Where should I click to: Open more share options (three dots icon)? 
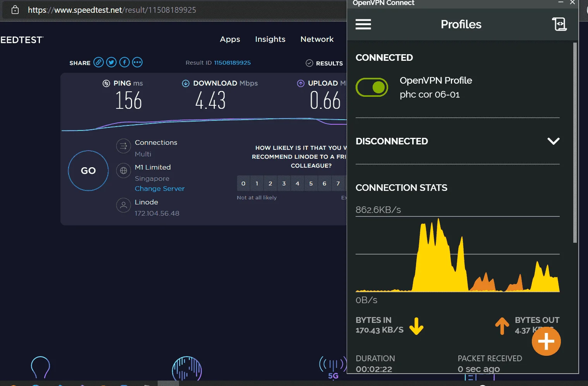[137, 62]
